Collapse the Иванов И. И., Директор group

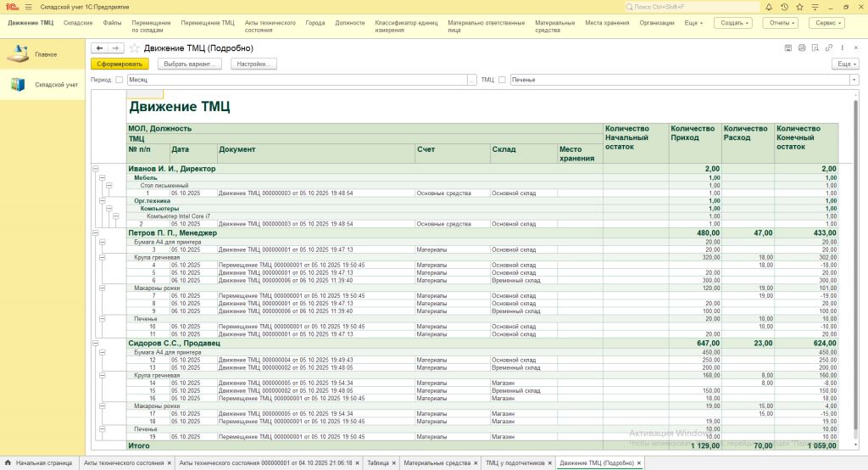pyautogui.click(x=95, y=169)
